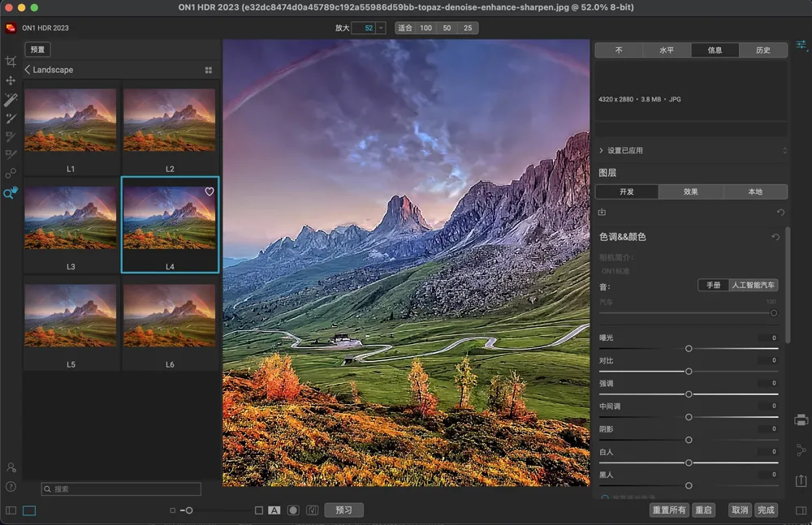Expand the 设置已应用 section
The height and width of the screenshot is (525, 812).
(x=601, y=150)
